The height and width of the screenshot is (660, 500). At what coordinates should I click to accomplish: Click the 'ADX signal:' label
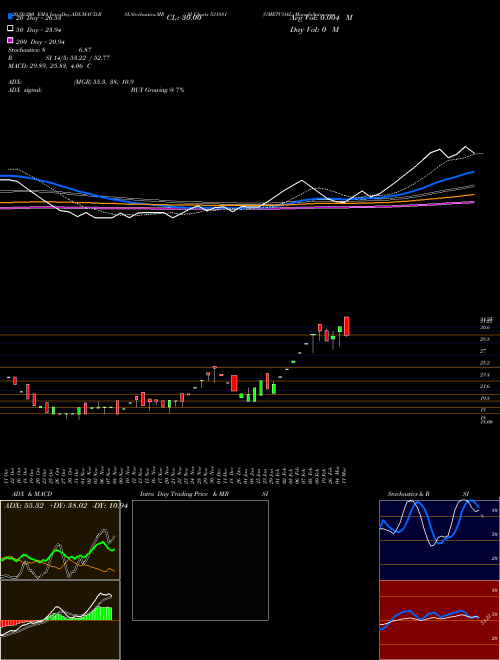click(x=25, y=90)
